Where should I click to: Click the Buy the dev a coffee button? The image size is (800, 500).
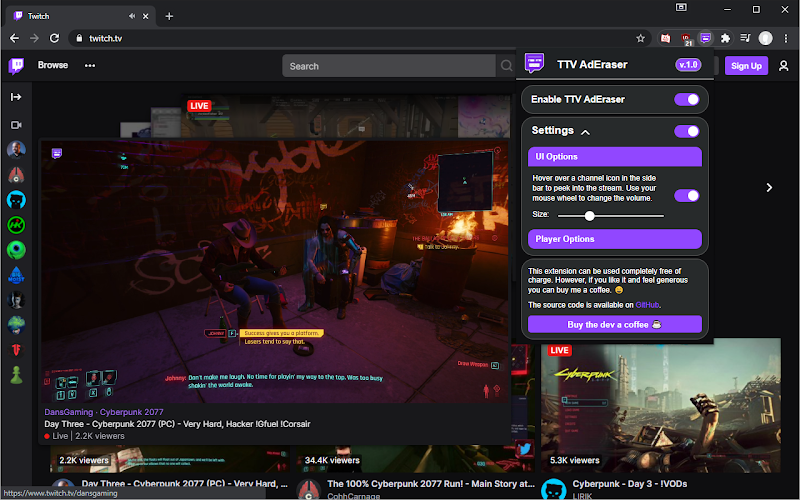tap(615, 324)
